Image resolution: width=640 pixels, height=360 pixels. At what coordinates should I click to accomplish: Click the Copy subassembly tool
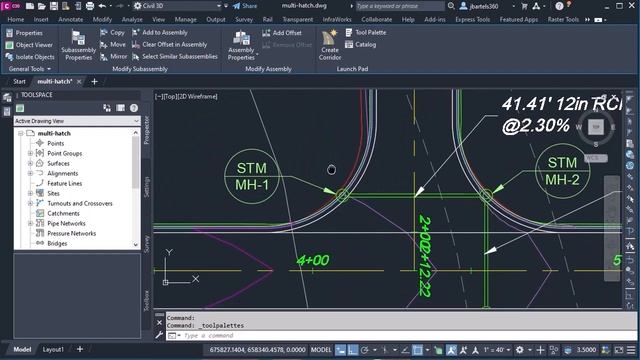pos(113,32)
